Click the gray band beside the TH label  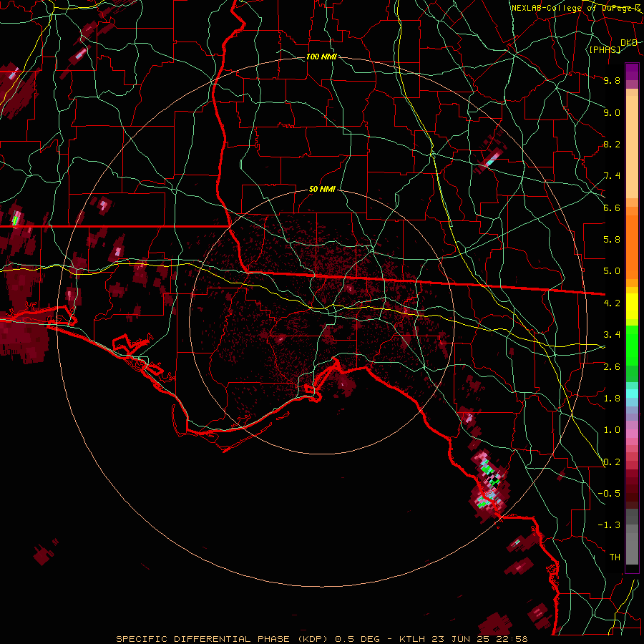(632, 549)
